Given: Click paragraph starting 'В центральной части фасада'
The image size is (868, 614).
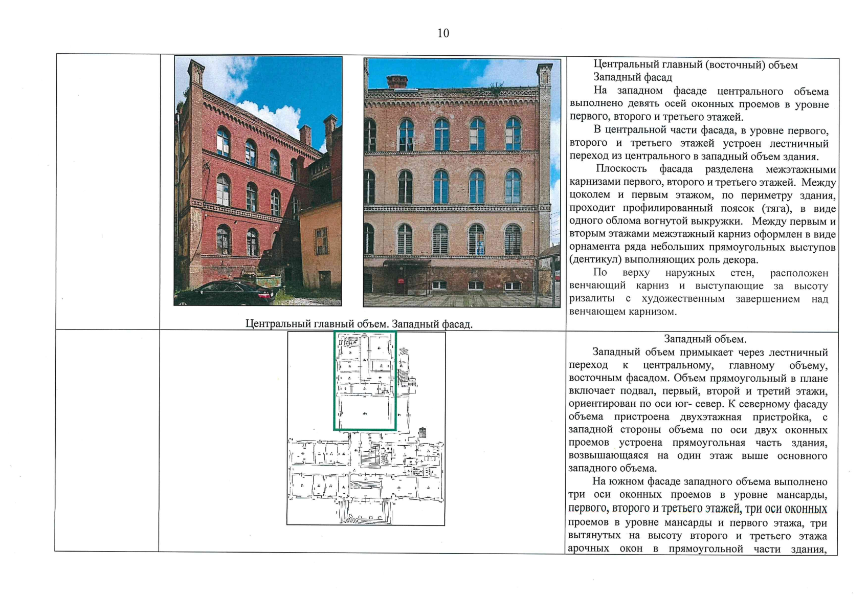Looking at the screenshot, I should 699,143.
